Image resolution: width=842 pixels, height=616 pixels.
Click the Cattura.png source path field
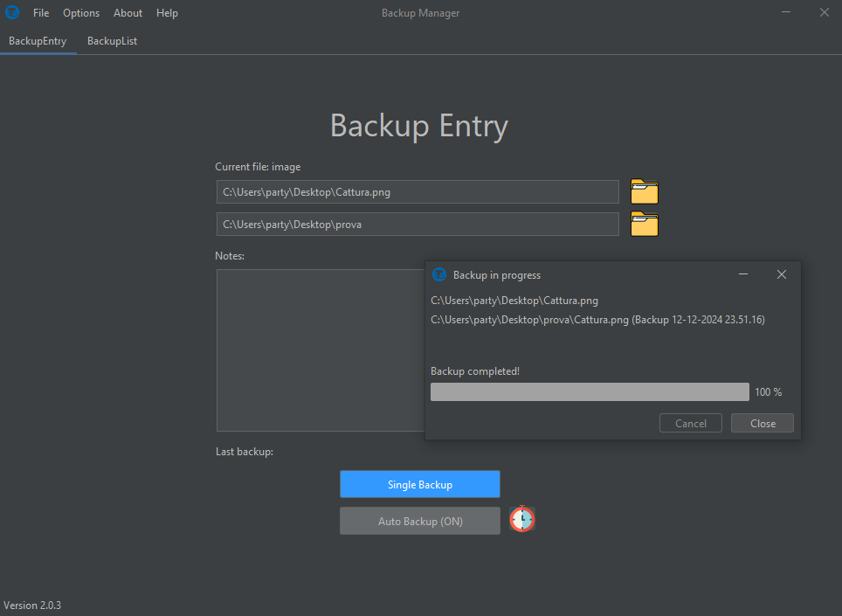coord(418,191)
